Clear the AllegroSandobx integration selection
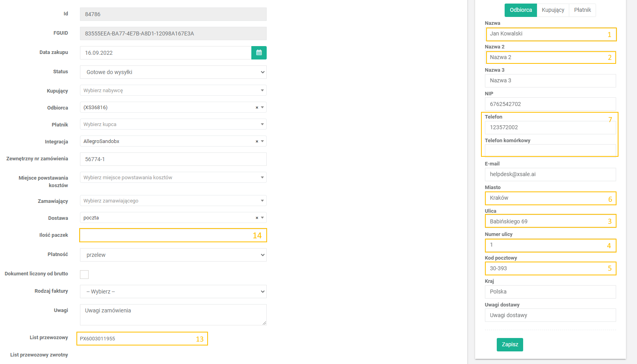The image size is (637, 364). click(257, 141)
